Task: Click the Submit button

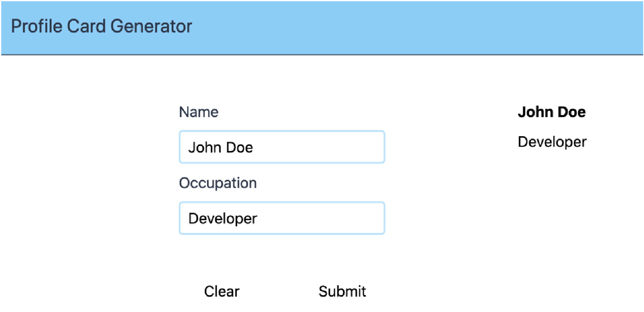Action: pos(342,291)
